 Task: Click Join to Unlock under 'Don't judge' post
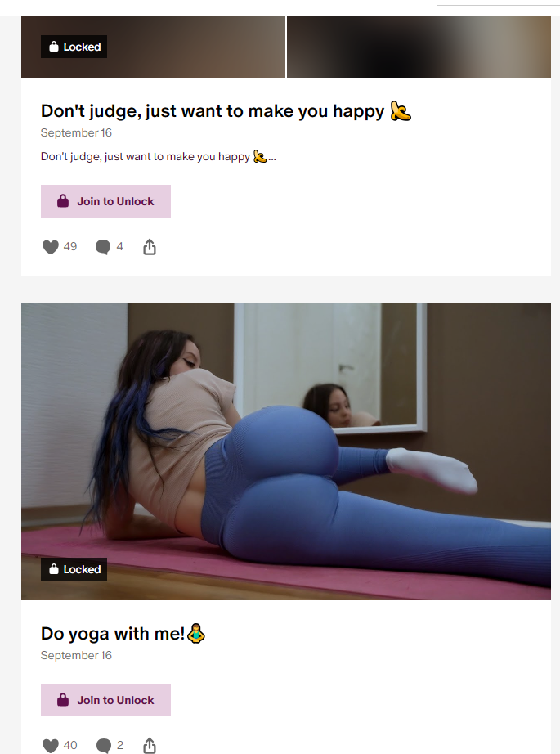(105, 201)
